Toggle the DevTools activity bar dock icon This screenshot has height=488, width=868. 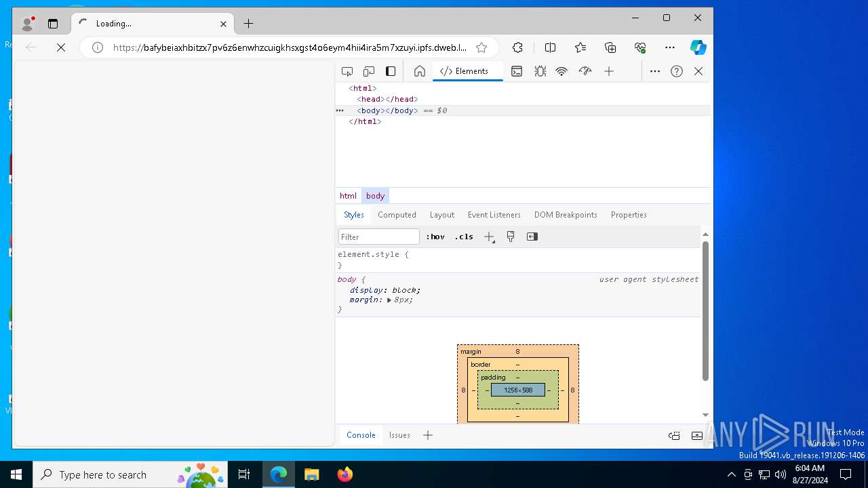pyautogui.click(x=391, y=71)
